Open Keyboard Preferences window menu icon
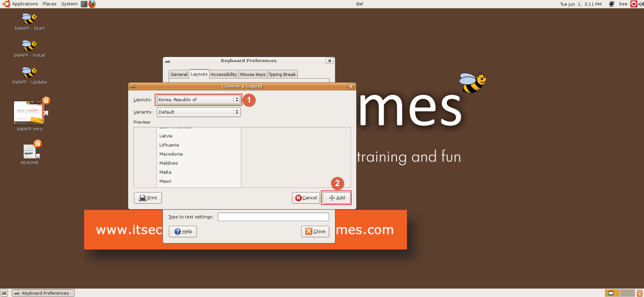The width and height of the screenshot is (644, 297). tap(168, 61)
